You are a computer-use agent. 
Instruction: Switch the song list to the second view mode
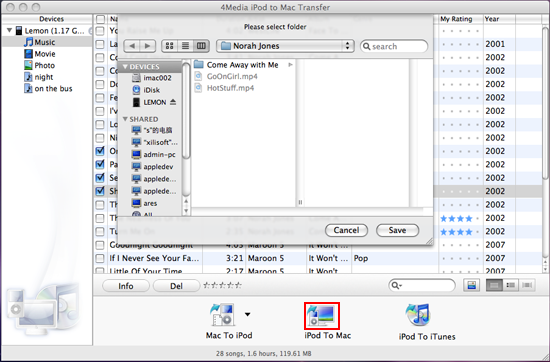[x=511, y=285]
